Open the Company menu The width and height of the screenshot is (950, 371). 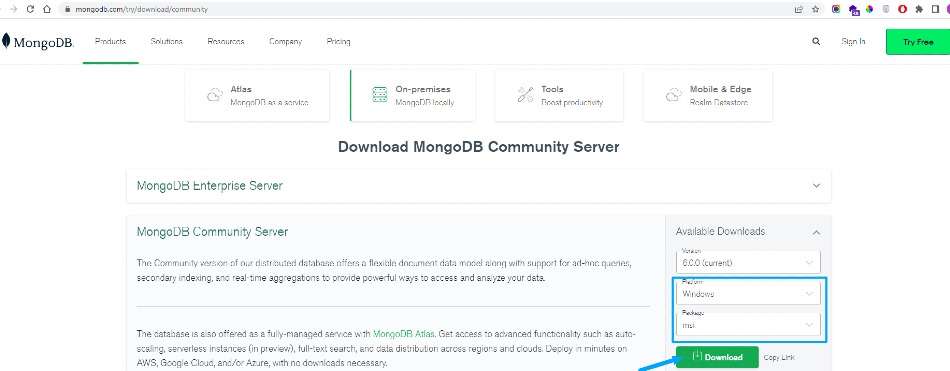pyautogui.click(x=285, y=42)
